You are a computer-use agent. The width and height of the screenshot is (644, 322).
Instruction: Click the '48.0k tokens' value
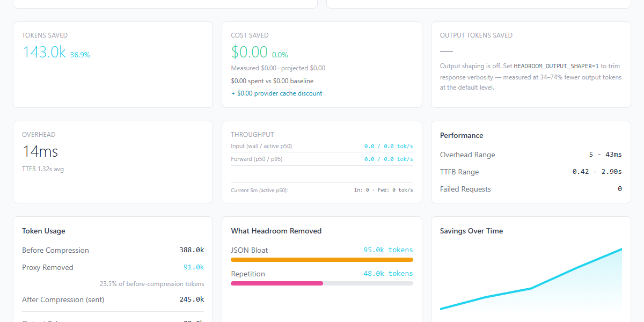coord(388,274)
